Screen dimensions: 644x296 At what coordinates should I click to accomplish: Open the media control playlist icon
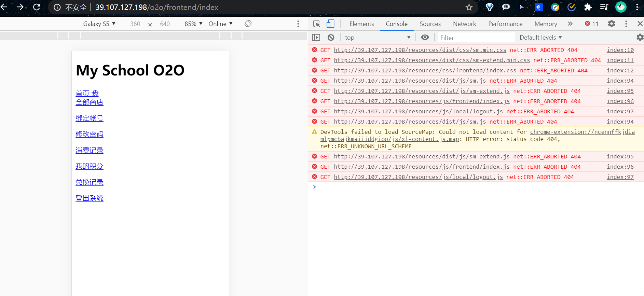[x=604, y=7]
